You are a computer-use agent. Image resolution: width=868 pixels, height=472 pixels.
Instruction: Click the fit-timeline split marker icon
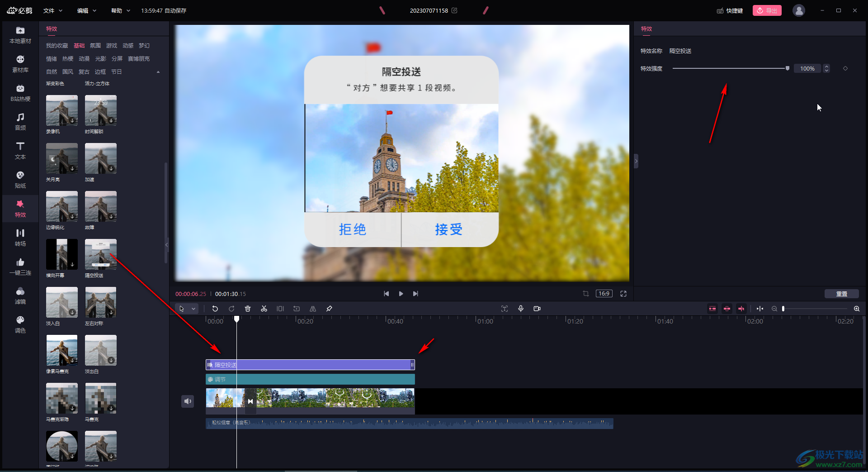point(760,309)
